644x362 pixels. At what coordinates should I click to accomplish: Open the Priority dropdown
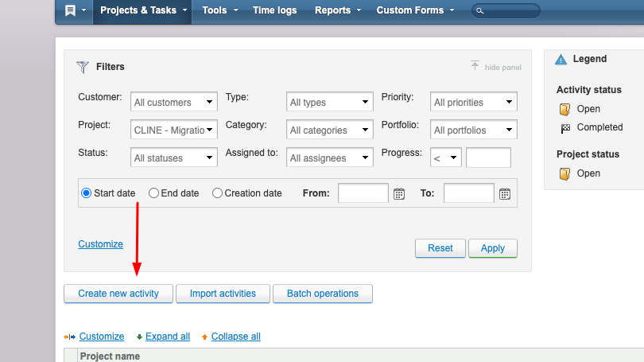(x=474, y=102)
